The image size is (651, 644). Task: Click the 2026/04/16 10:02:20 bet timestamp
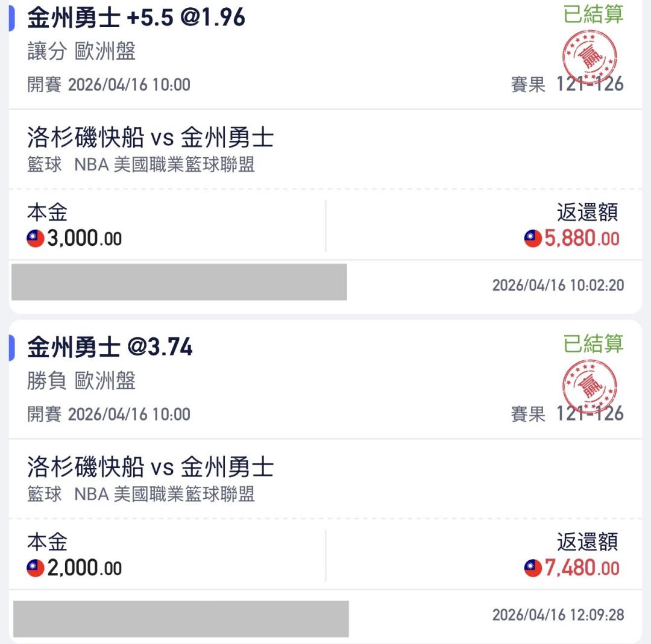pos(558,285)
